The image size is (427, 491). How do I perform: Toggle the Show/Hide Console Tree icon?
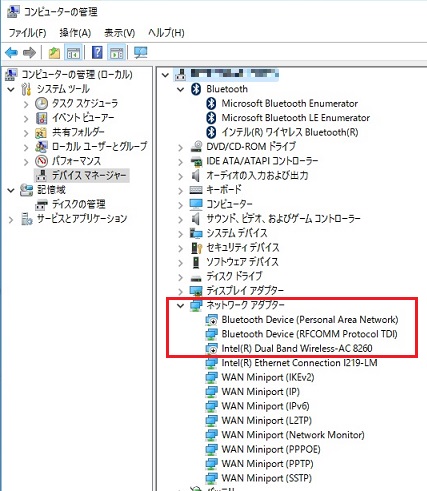73,53
